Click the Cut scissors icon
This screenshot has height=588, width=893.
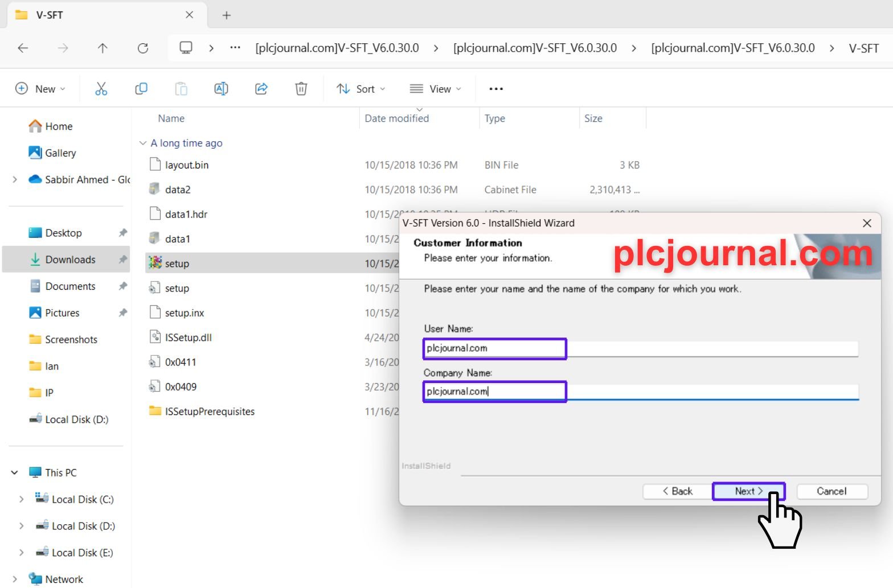coord(101,89)
